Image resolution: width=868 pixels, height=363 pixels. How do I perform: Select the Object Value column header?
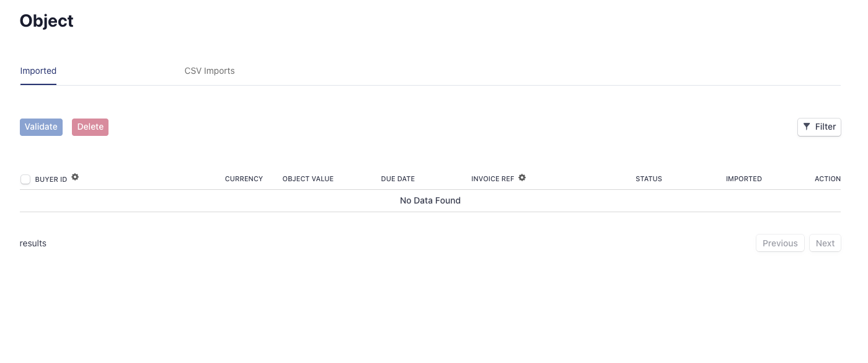[x=308, y=179]
